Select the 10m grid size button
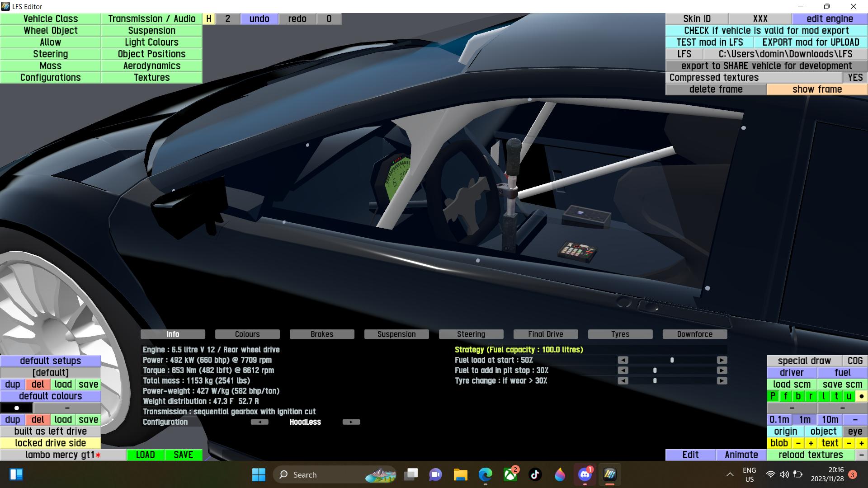Image resolution: width=868 pixels, height=488 pixels. (830, 420)
